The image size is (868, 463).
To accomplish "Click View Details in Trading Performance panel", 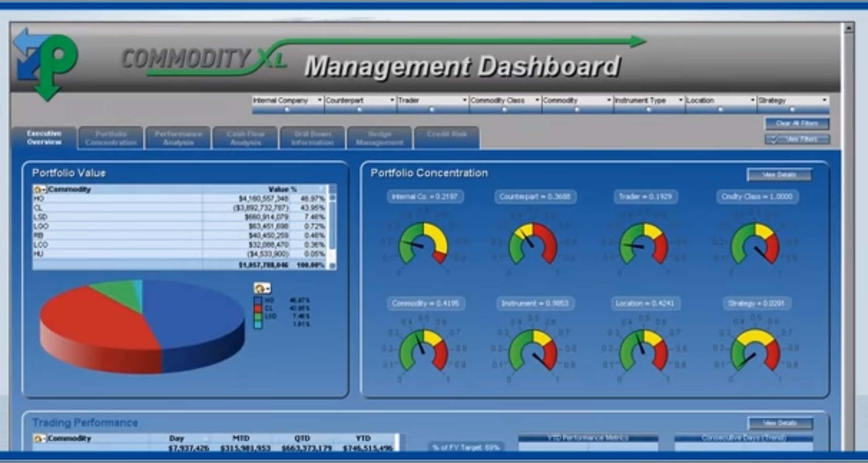I will tap(781, 423).
